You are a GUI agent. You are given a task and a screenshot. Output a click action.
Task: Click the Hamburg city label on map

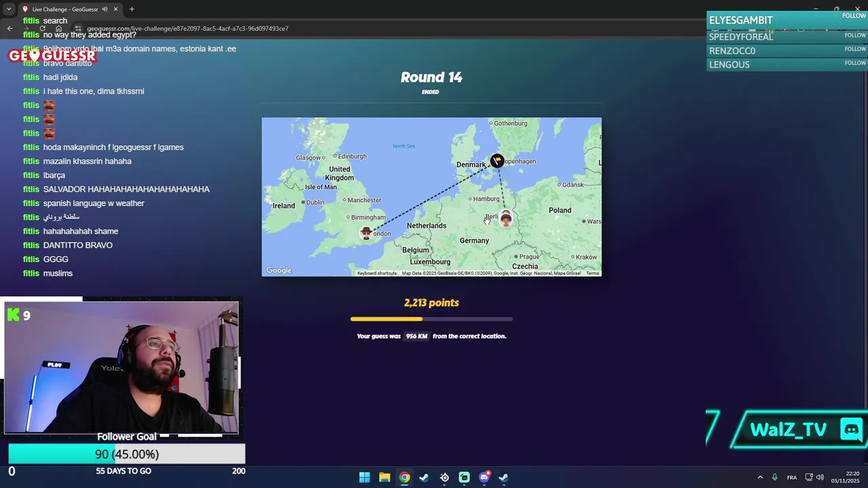click(486, 199)
